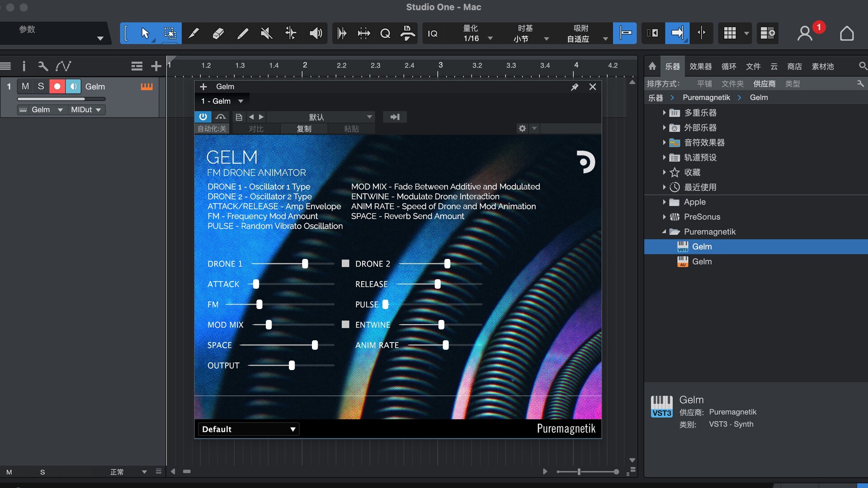
Task: Switch to the 文件 tab
Action: pyautogui.click(x=753, y=66)
